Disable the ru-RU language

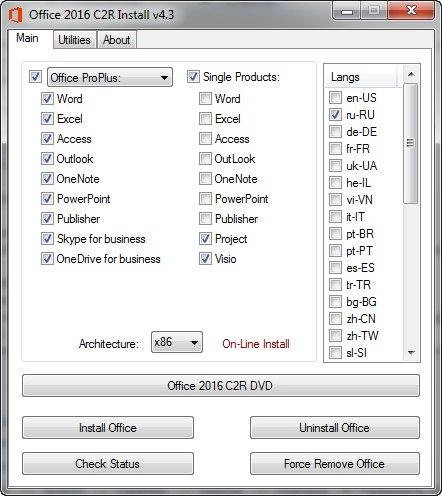[x=335, y=114]
